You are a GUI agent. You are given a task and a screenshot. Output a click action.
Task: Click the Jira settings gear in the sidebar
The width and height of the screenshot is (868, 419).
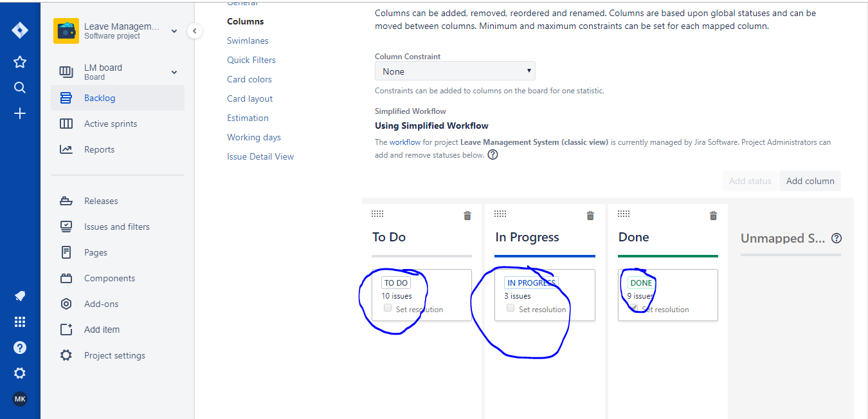tap(19, 373)
